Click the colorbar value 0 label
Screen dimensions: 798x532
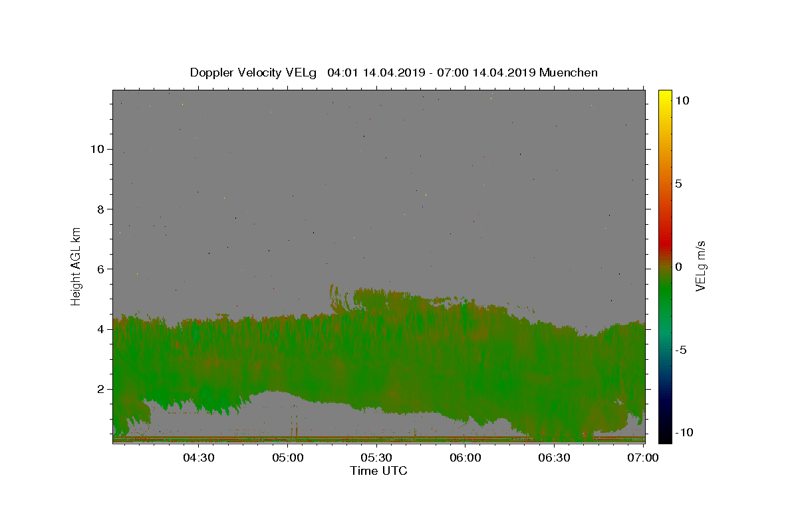[x=678, y=267]
